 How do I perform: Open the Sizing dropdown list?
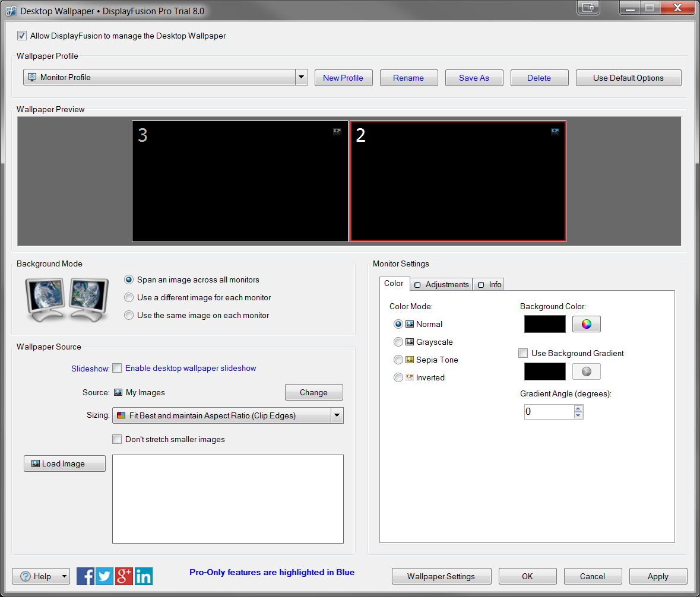337,415
